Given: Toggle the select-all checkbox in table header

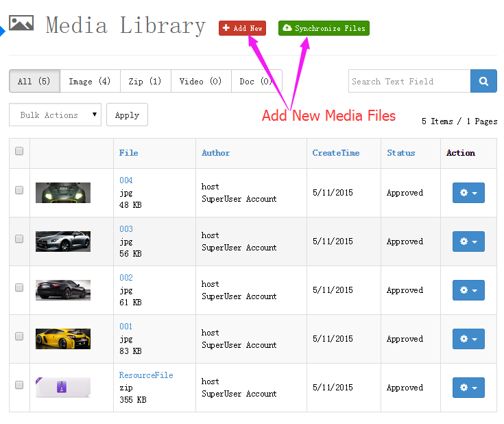Looking at the screenshot, I should point(19,152).
